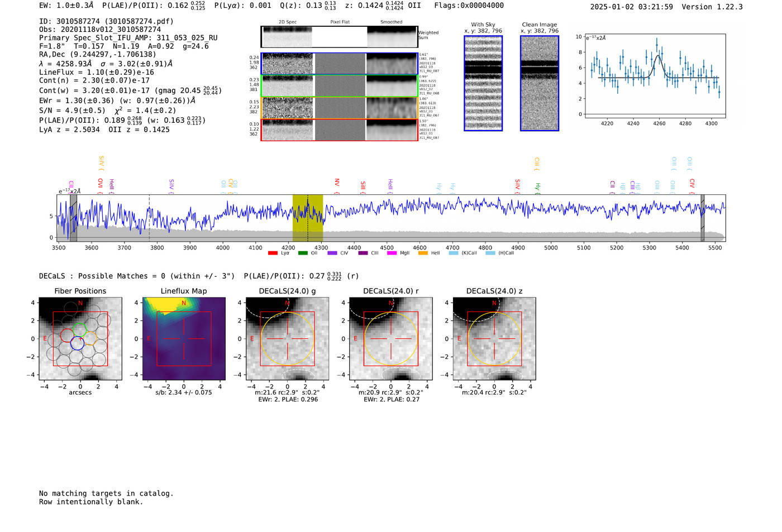This screenshot has width=782, height=532.
Task: Select the orange HeII legend swatch
Action: (423, 253)
